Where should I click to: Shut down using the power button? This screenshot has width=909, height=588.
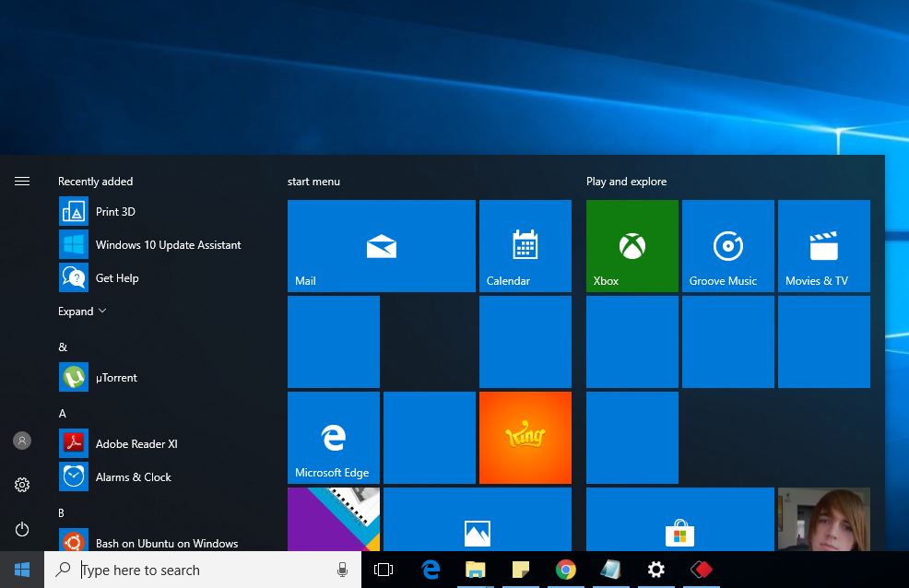tap(22, 529)
